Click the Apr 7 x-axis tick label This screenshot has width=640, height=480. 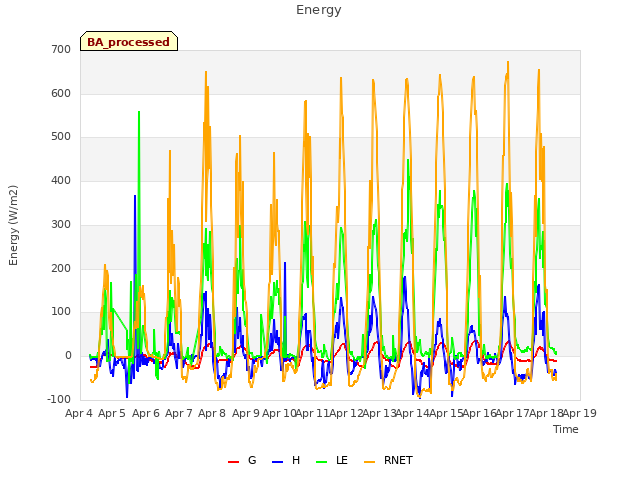point(179,413)
